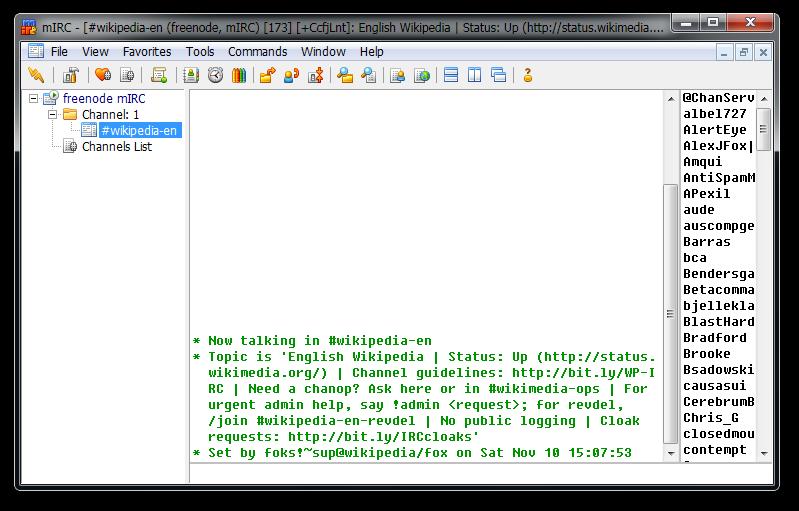Viewport: 799px width, 511px height.
Task: Open the File menu
Action: tap(59, 51)
